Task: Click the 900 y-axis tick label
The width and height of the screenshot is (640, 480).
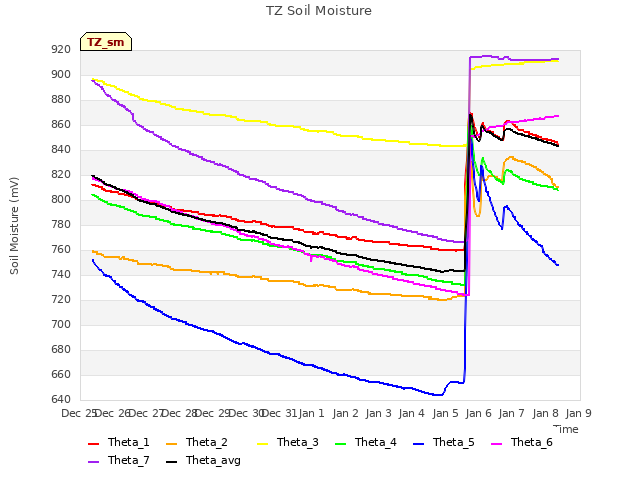Action: pos(61,74)
